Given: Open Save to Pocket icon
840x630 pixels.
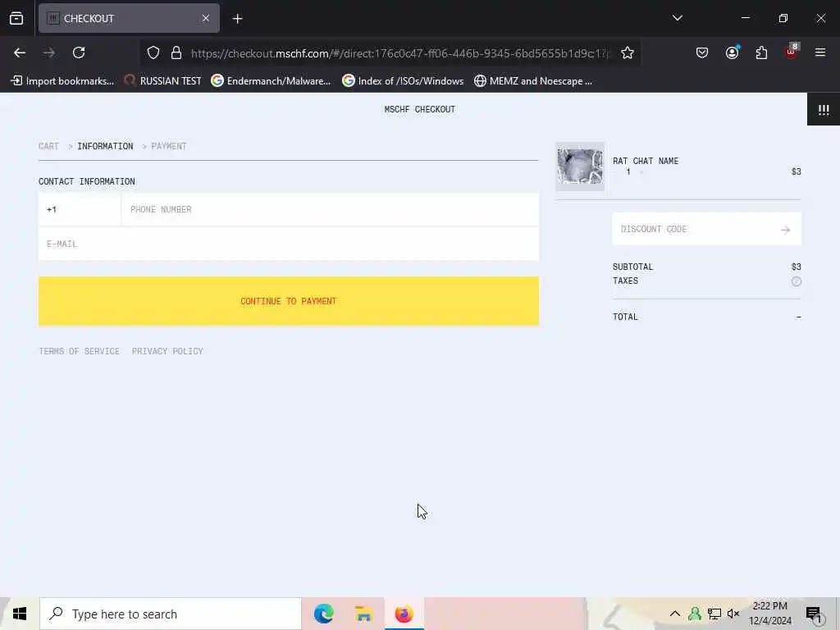Looking at the screenshot, I should [x=702, y=52].
